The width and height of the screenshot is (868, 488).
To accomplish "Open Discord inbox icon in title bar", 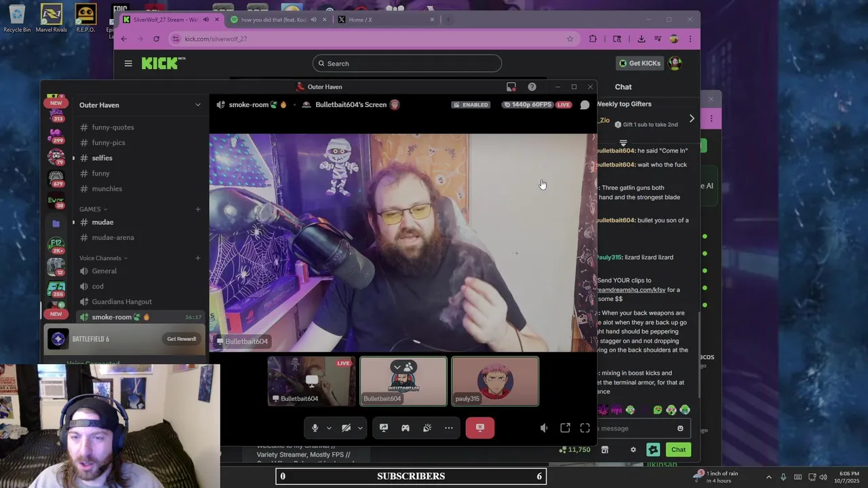I will [x=511, y=87].
